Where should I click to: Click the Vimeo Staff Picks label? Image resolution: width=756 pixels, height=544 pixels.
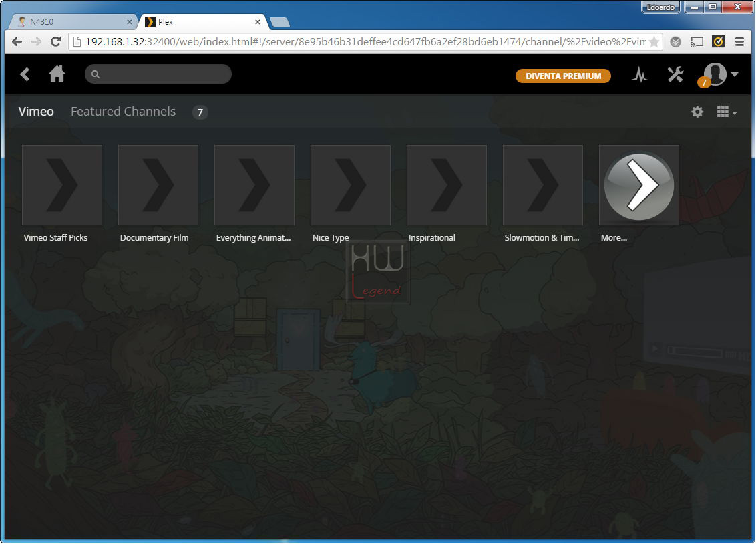(56, 238)
